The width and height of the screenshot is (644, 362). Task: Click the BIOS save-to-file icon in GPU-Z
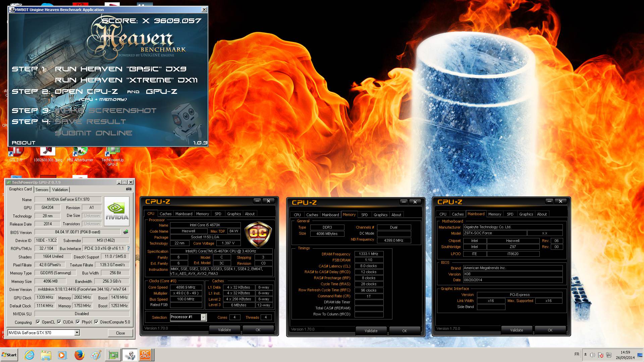pyautogui.click(x=126, y=232)
